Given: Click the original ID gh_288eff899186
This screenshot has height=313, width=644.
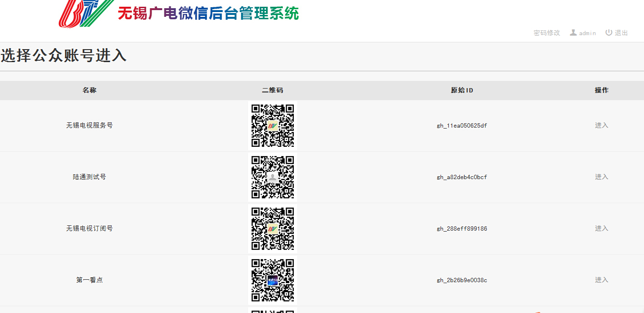Looking at the screenshot, I should [462, 229].
